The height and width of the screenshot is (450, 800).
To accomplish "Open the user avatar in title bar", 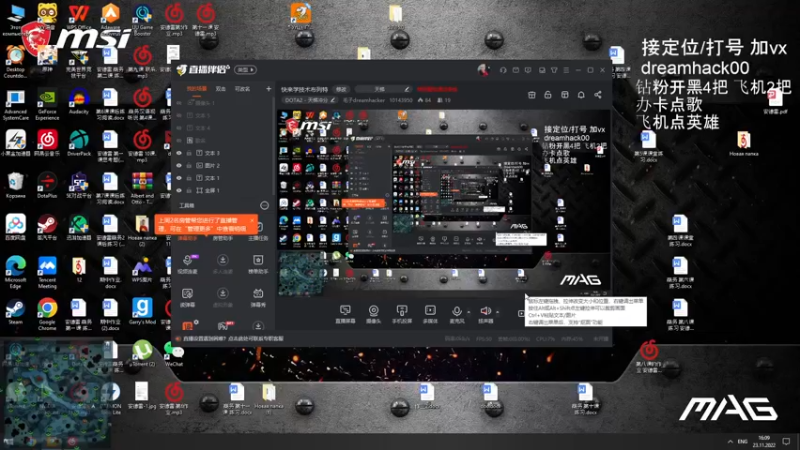I will [483, 70].
